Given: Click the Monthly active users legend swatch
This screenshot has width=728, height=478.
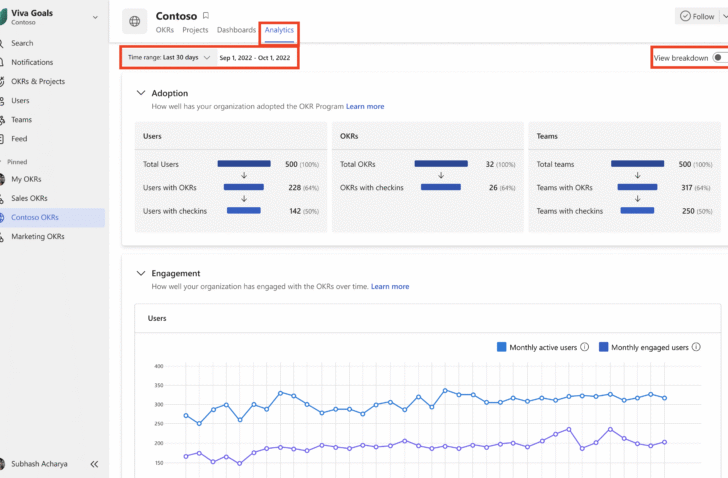Looking at the screenshot, I should pyautogui.click(x=501, y=347).
